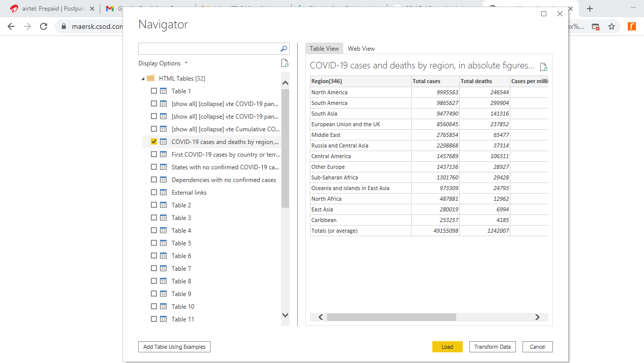Viewport: 644px width, 363px height.
Task: Click the refresh icon beside Display Options
Action: click(x=285, y=63)
